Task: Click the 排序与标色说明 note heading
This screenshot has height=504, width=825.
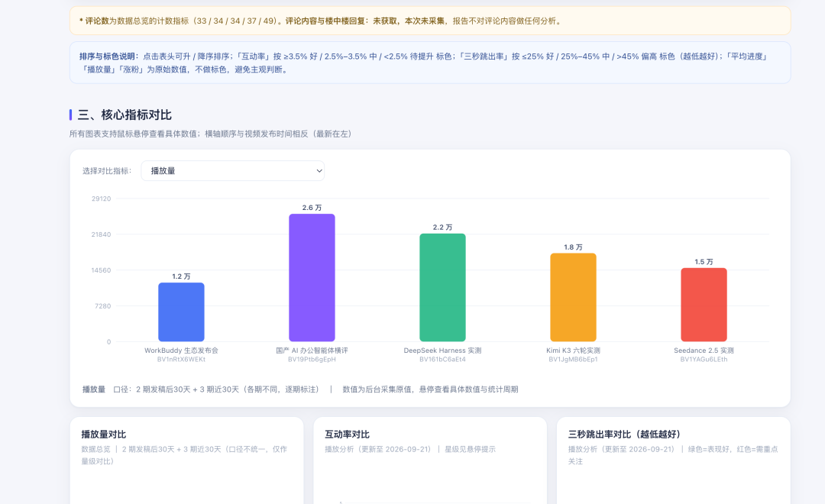Action: click(x=109, y=57)
